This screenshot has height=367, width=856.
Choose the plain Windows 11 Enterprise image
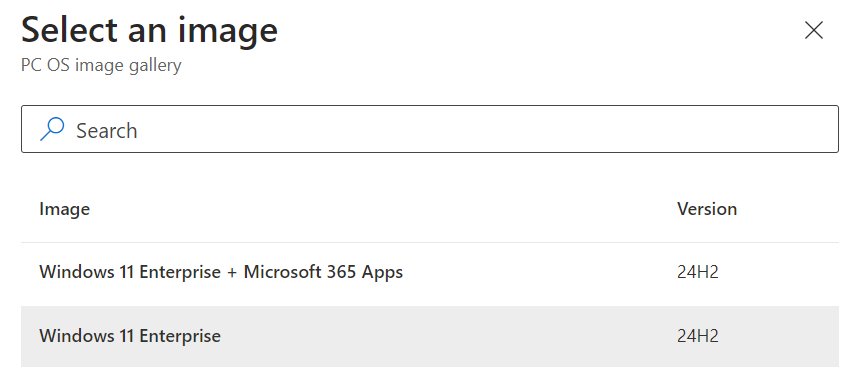click(130, 336)
